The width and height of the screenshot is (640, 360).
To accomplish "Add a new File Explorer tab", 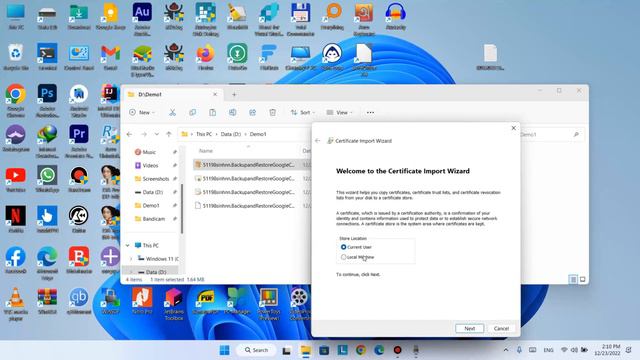I will [234, 95].
